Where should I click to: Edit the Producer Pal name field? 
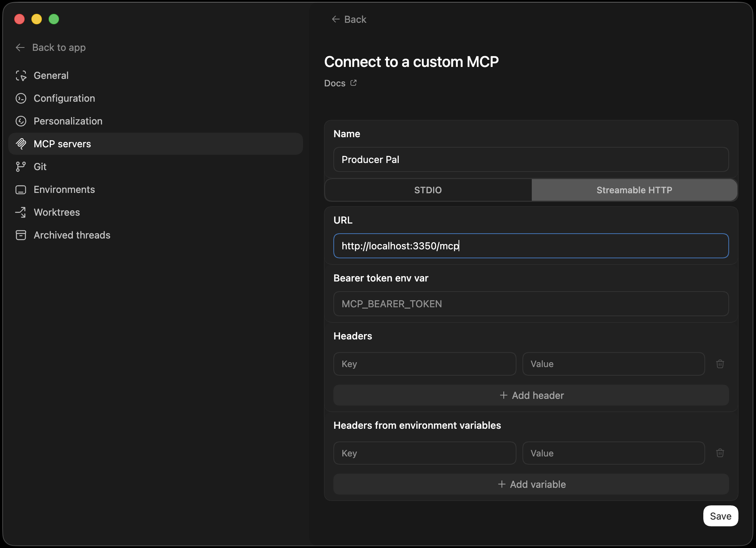pos(530,160)
